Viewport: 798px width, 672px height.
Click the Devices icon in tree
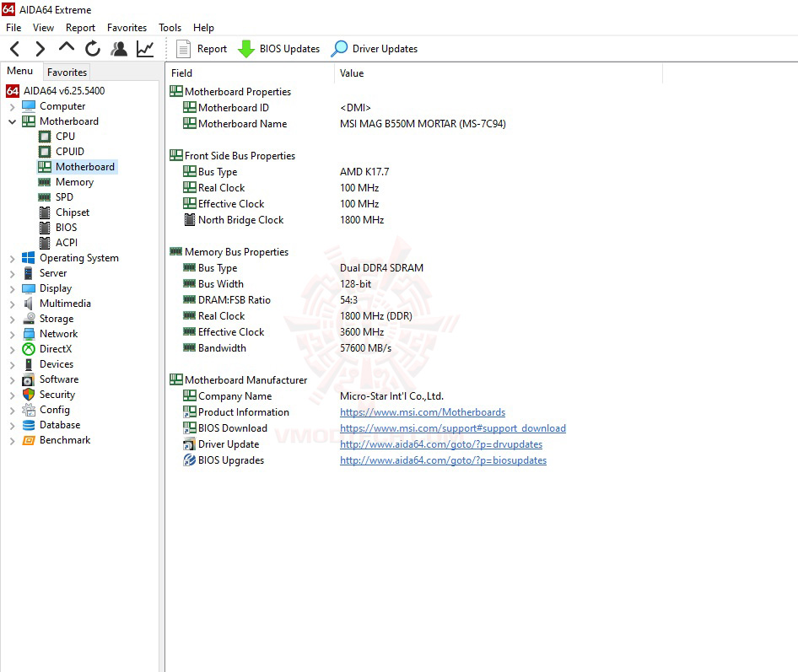tap(29, 364)
